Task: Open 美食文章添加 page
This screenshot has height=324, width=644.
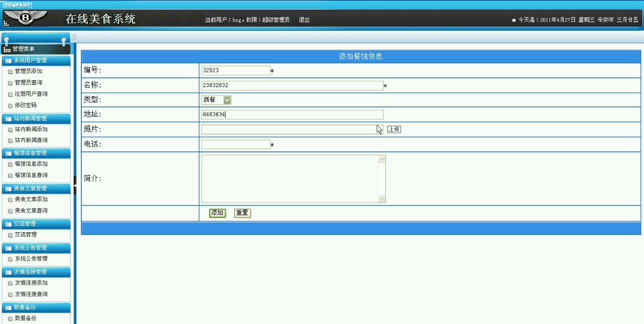Action: coord(31,199)
